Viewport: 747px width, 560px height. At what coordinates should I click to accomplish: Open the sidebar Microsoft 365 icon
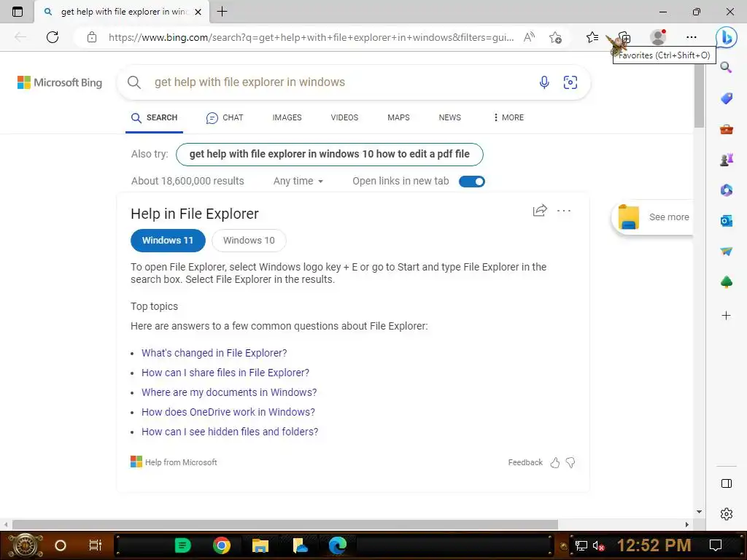[726, 190]
